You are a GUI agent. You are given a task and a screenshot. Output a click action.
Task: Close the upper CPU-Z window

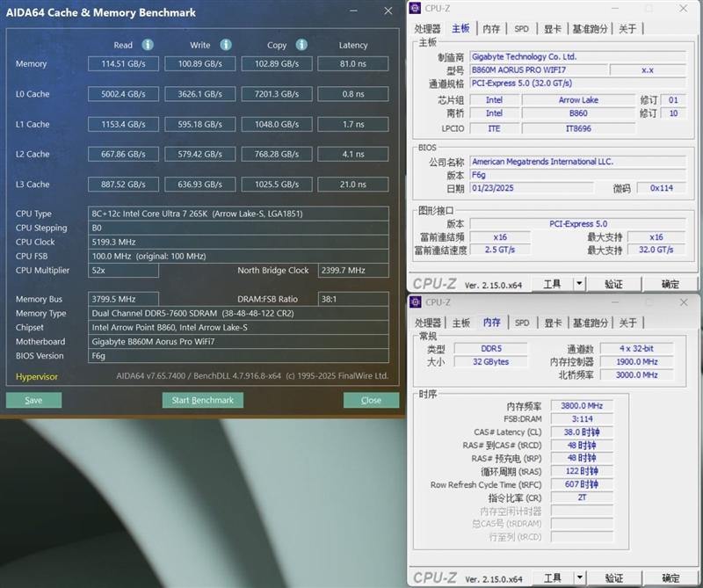(684, 8)
